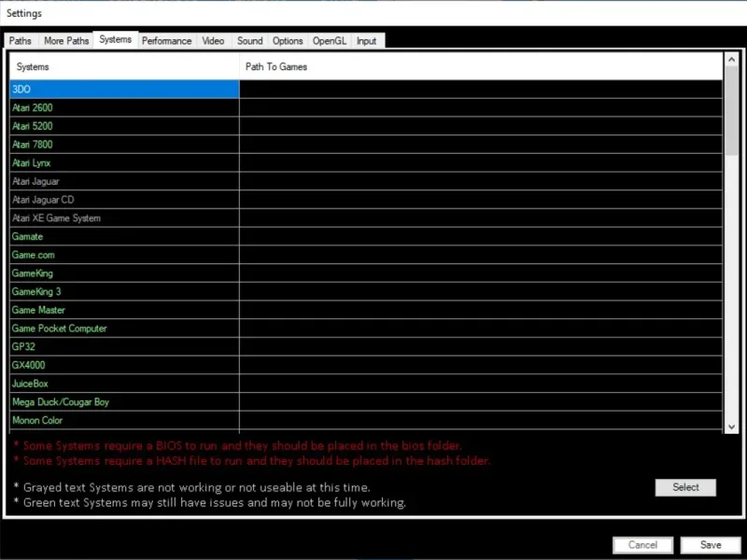Select the 3DO system row
747x560 pixels.
(x=124, y=89)
